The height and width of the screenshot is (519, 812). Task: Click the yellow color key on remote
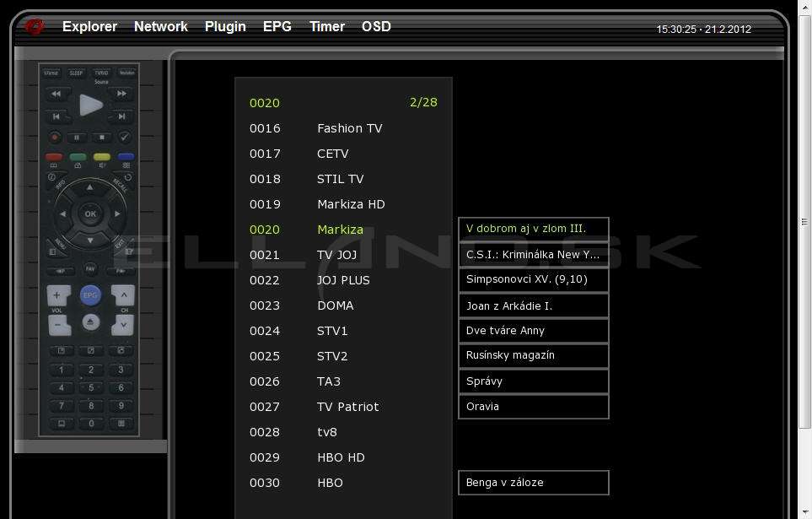click(x=101, y=157)
